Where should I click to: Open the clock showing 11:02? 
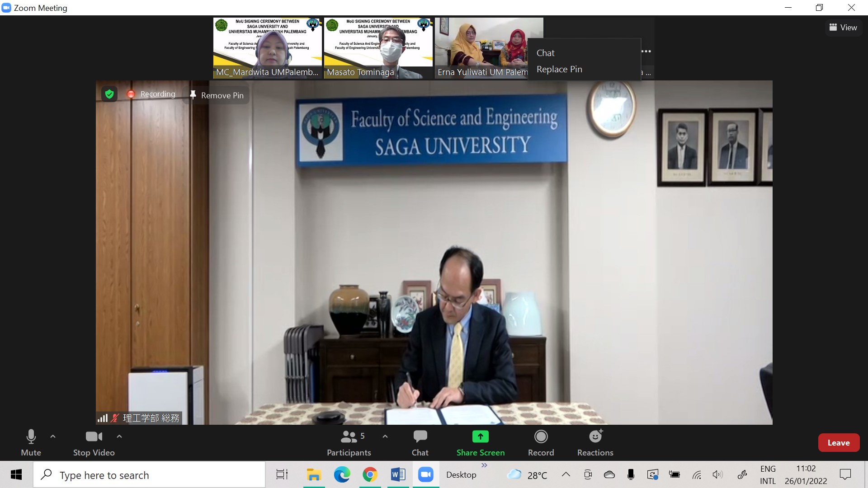click(x=806, y=475)
